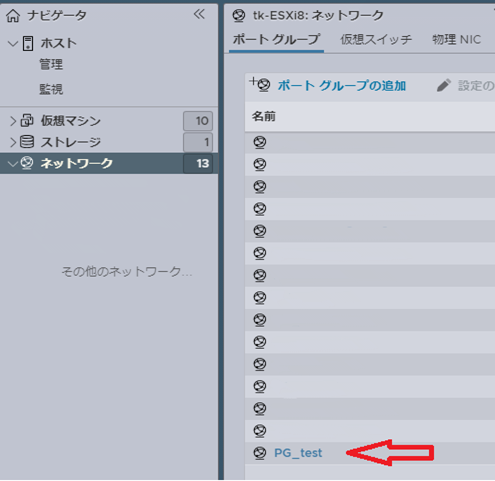Click the tk-ESXi8 network title icon
The height and width of the screenshot is (481, 495).
(x=239, y=16)
